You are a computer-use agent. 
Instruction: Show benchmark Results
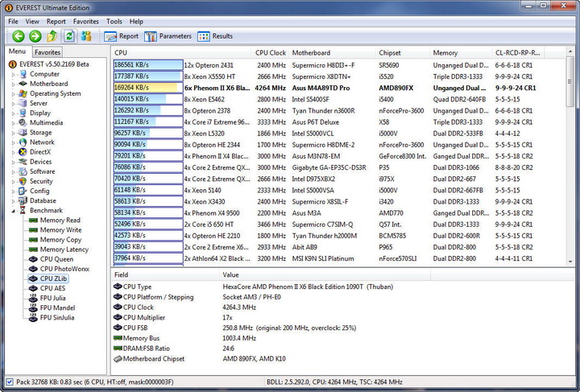(x=215, y=36)
